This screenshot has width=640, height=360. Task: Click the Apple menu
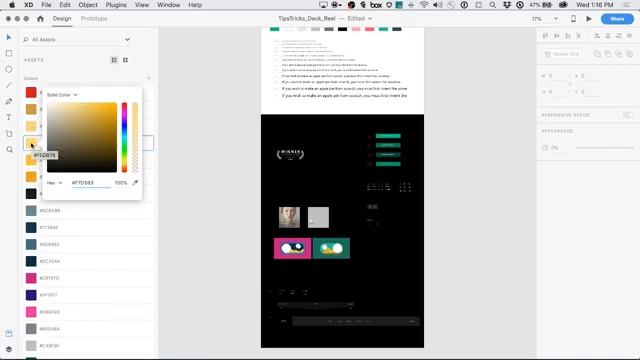coord(12,5)
